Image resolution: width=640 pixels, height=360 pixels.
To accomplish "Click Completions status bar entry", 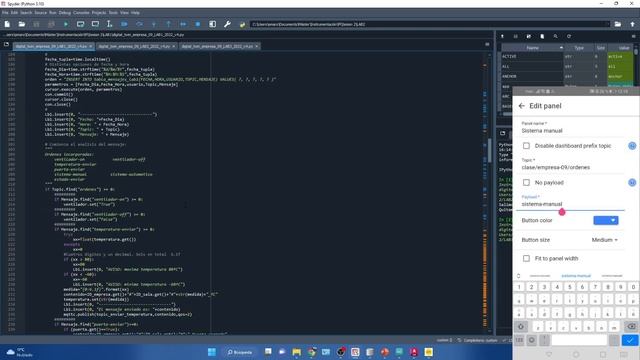I will (x=478, y=340).
